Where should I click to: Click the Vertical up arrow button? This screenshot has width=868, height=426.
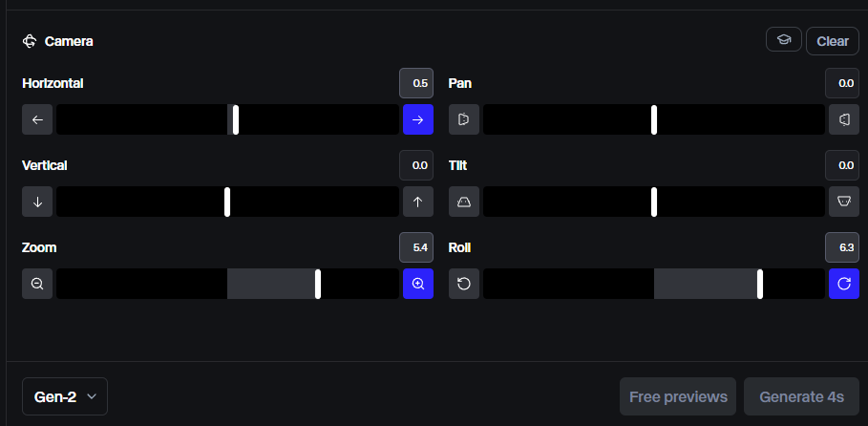pos(418,202)
